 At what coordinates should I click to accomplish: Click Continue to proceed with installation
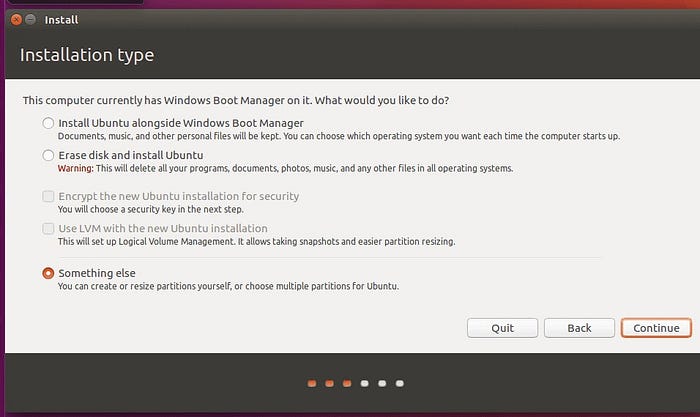pyautogui.click(x=656, y=328)
